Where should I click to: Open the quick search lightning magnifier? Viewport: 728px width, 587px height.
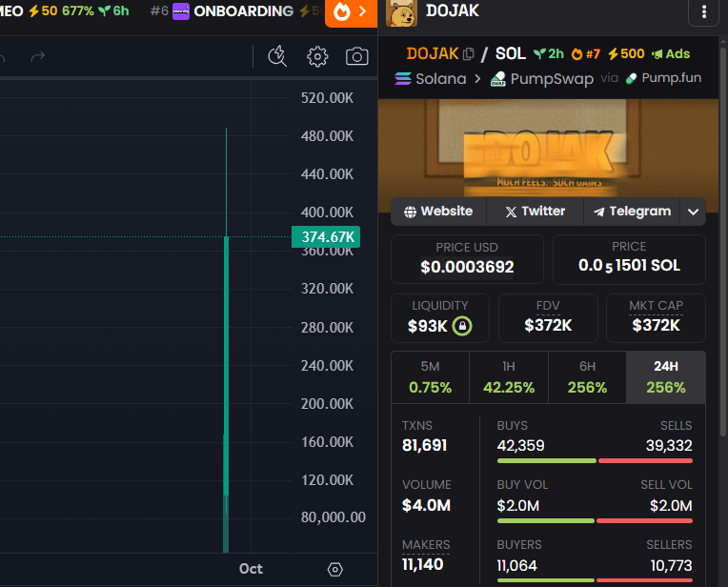(277, 56)
